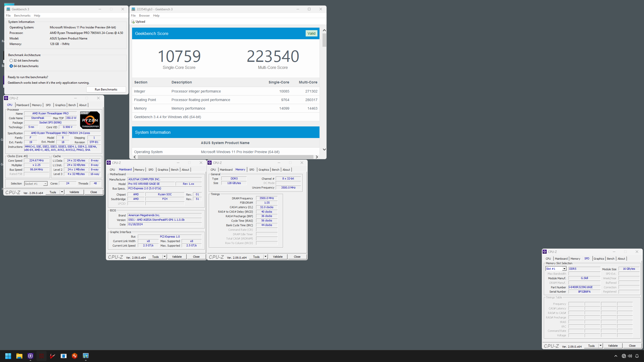Show hidden system tray icons

(x=616, y=356)
